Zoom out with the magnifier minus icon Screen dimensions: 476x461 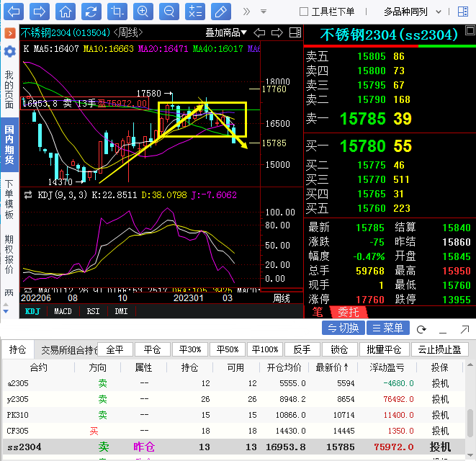169,12
